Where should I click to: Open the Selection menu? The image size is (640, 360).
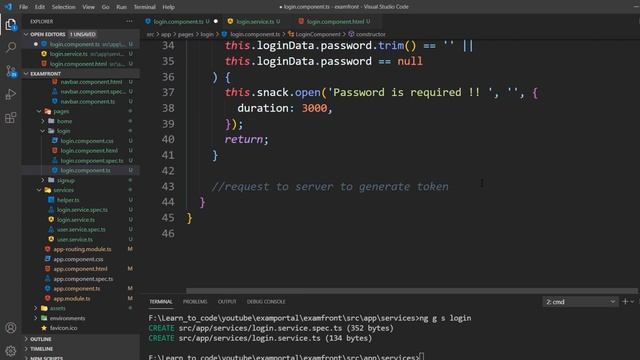pyautogui.click(x=63, y=7)
